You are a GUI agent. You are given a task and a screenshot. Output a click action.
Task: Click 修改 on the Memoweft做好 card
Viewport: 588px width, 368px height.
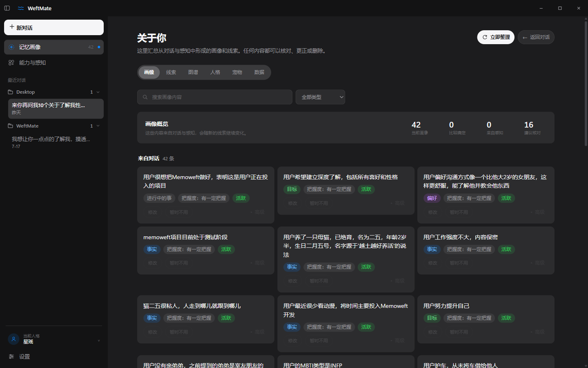point(153,212)
